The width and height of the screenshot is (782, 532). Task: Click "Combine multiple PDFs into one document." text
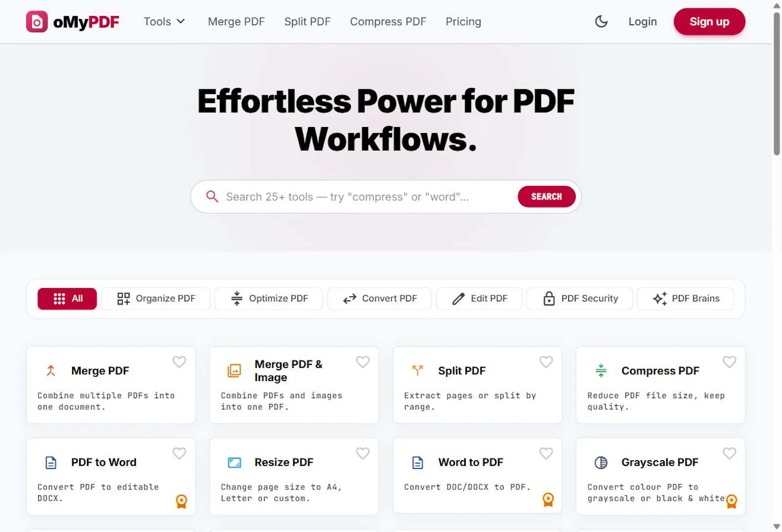click(x=106, y=401)
